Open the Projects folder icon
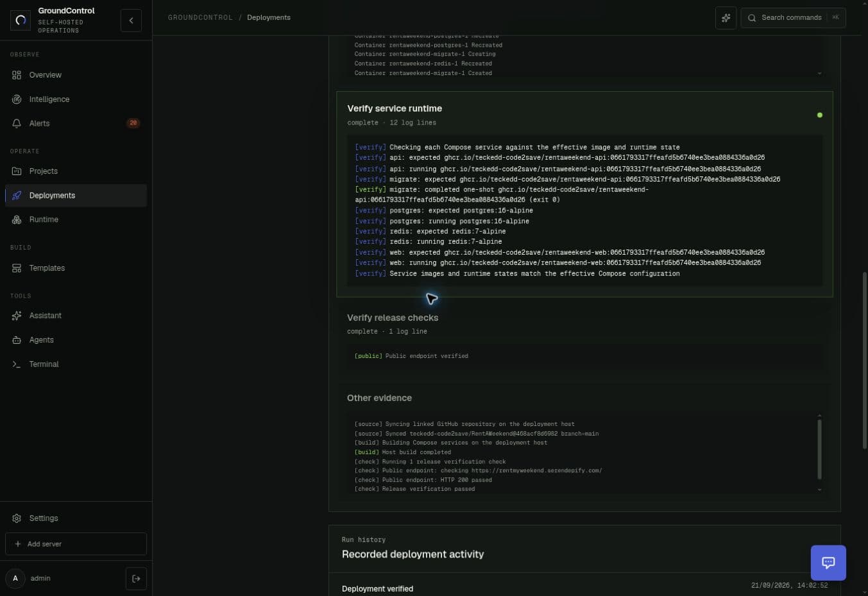This screenshot has height=596, width=868. click(x=17, y=171)
